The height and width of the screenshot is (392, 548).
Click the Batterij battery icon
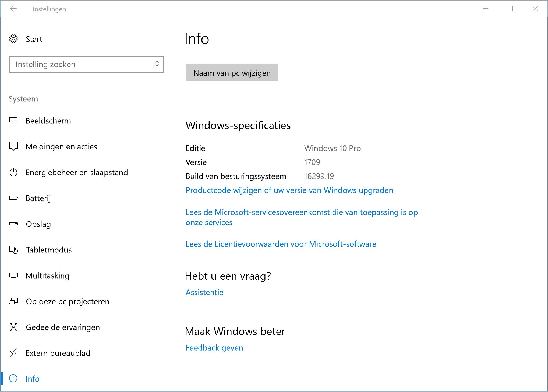(x=13, y=198)
